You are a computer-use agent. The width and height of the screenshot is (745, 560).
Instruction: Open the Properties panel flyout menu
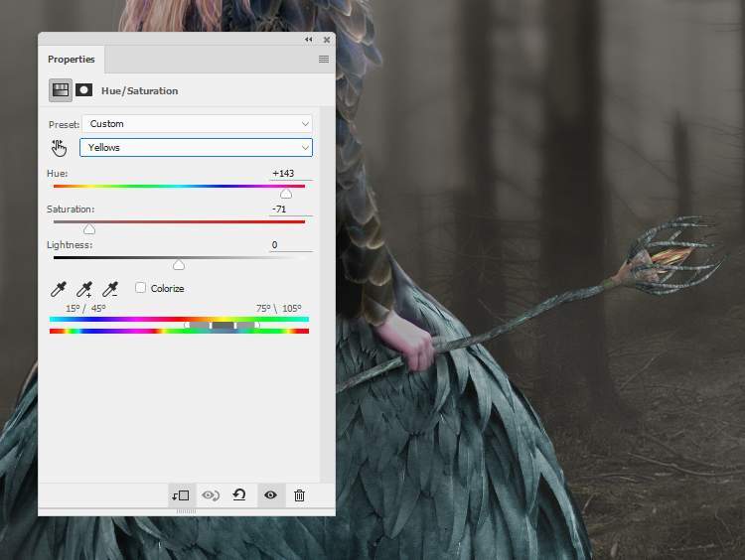(x=324, y=59)
